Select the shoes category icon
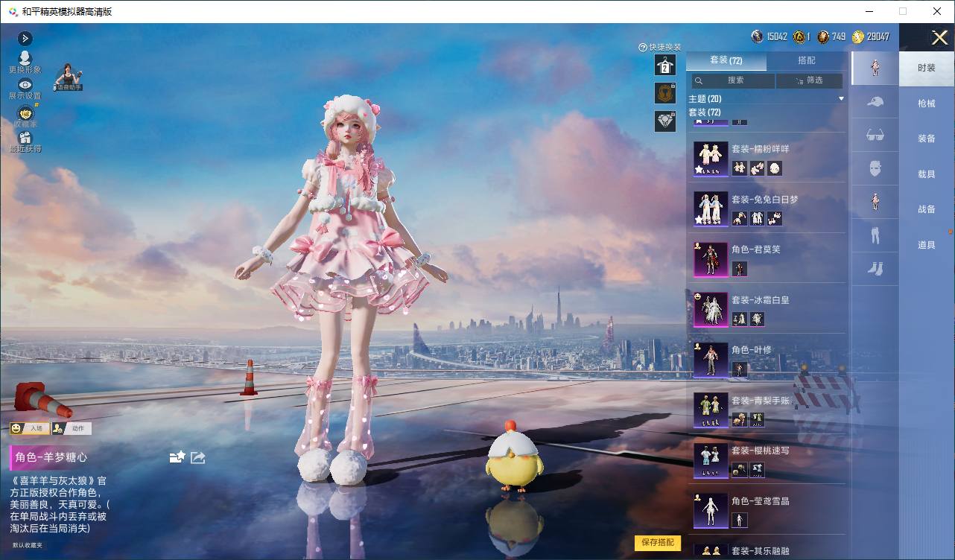 pos(875,268)
